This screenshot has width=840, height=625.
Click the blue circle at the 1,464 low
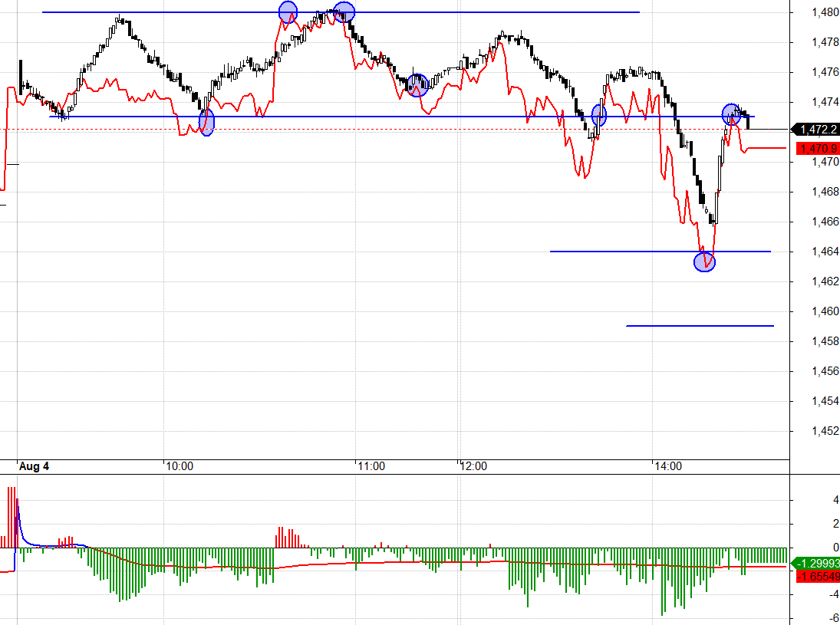tap(704, 262)
